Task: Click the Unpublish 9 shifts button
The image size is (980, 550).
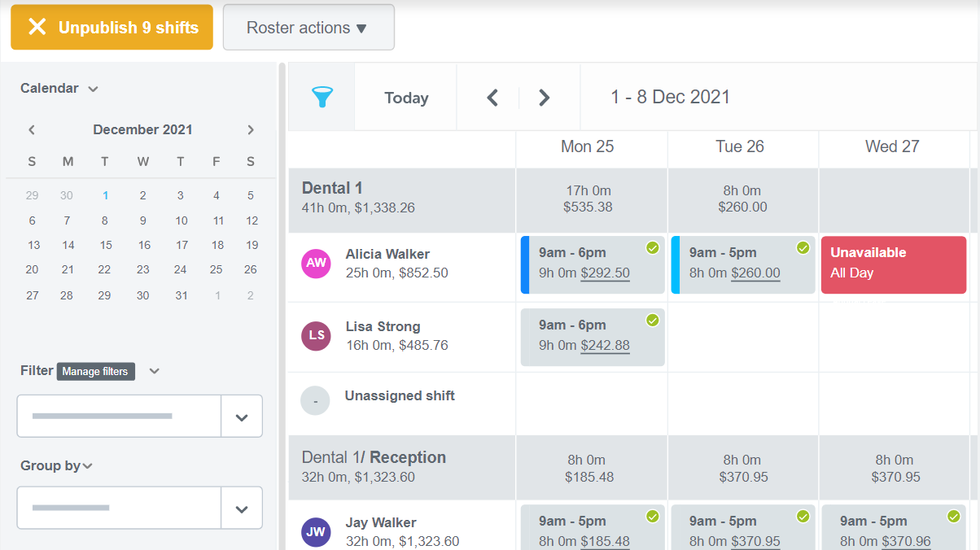Action: pyautogui.click(x=111, y=27)
